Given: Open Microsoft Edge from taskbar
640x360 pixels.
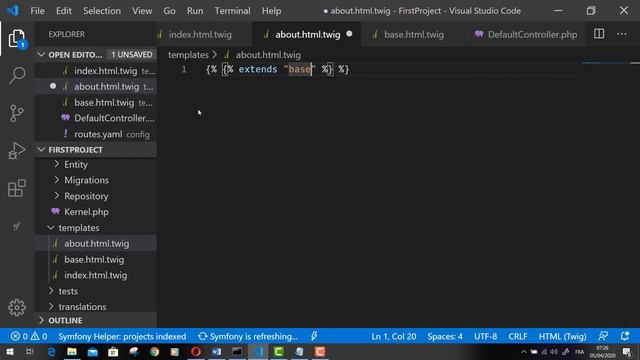Looking at the screenshot, I should click(51, 351).
